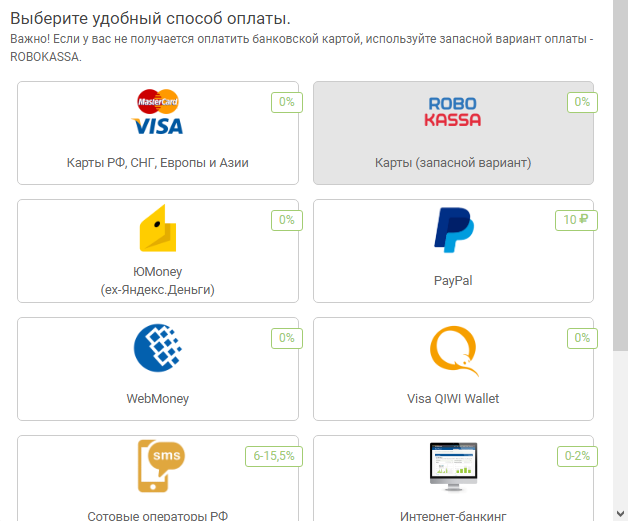Screen dimensions: 628x521
Task: Click the ЮMoney (ex-Яндекс.Деньги) label
Action: (x=158, y=280)
